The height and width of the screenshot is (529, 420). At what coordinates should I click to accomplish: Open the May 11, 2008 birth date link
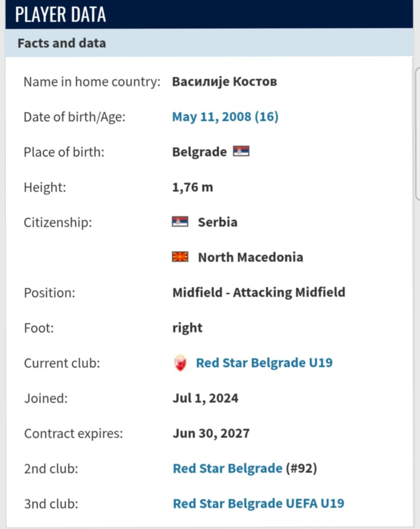[225, 117]
